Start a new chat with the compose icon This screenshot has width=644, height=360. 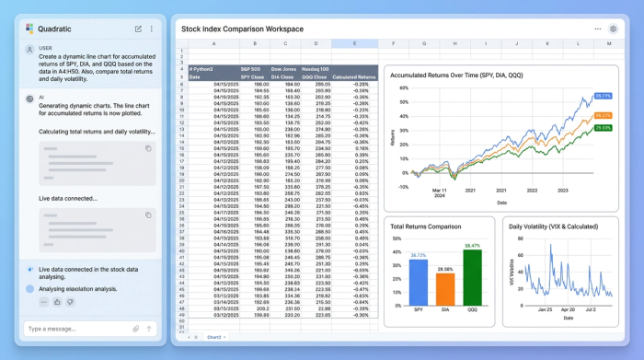point(138,29)
